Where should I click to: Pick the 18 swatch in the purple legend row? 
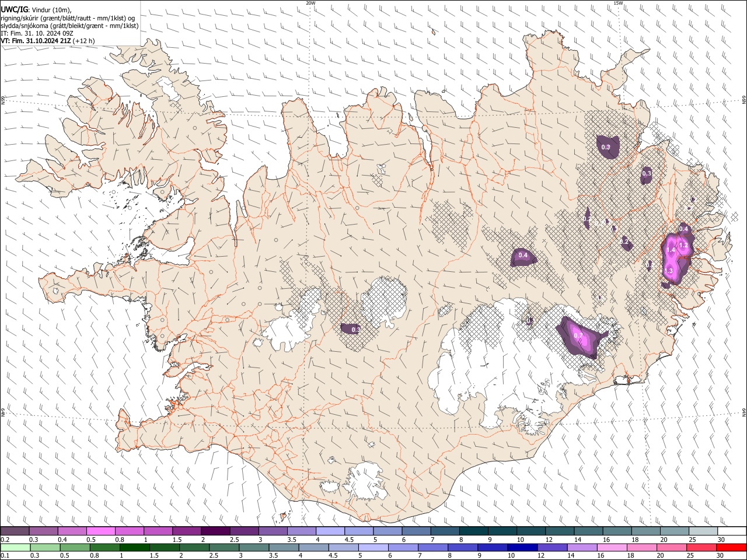[645, 531]
